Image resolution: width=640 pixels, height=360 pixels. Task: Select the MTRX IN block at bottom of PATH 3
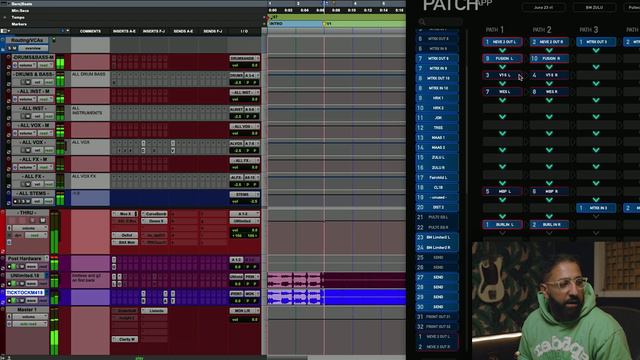coord(596,208)
